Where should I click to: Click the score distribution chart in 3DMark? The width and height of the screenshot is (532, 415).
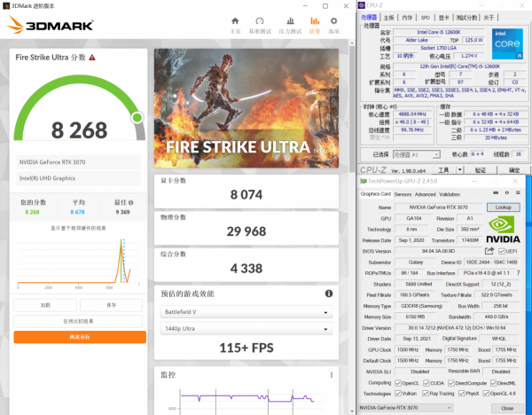[x=79, y=263]
